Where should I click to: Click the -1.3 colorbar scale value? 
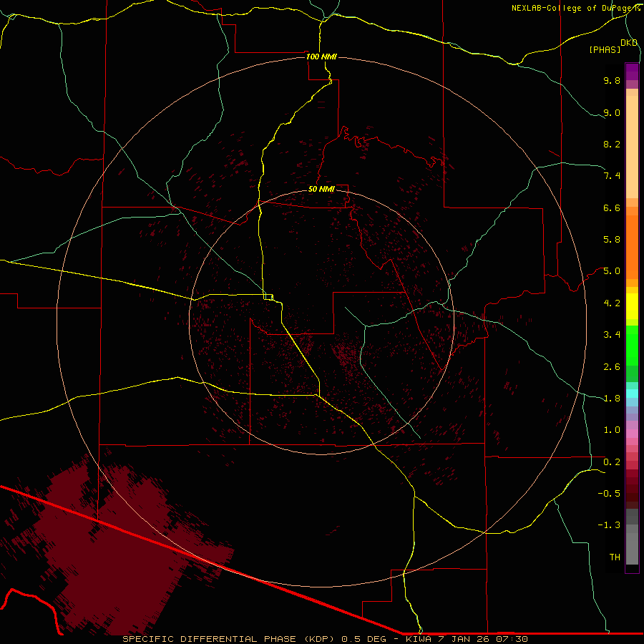click(609, 525)
